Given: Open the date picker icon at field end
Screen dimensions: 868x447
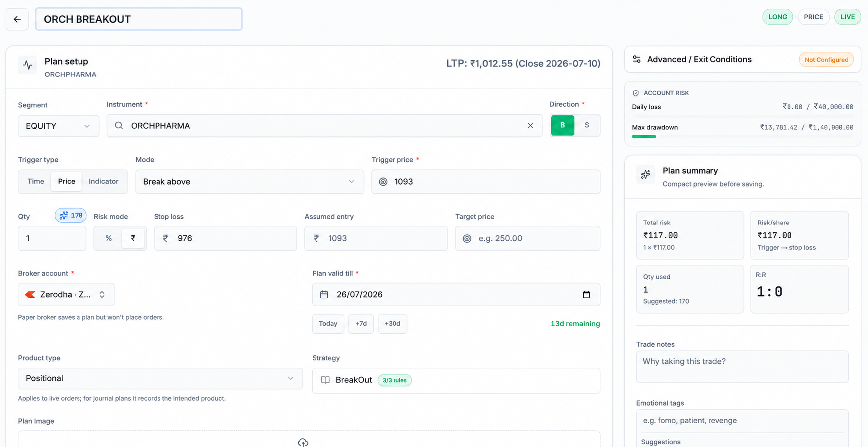Looking at the screenshot, I should (586, 295).
